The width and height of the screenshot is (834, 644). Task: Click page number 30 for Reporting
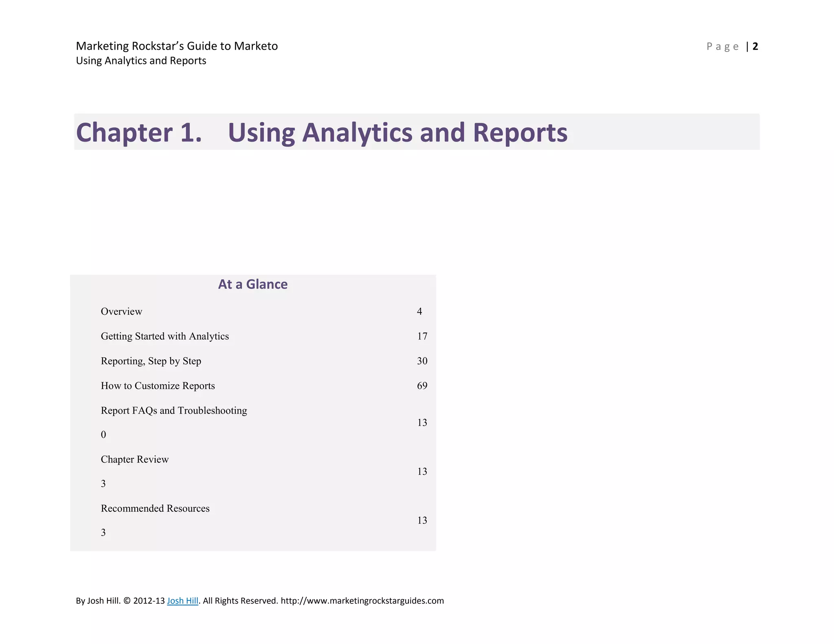tap(422, 361)
